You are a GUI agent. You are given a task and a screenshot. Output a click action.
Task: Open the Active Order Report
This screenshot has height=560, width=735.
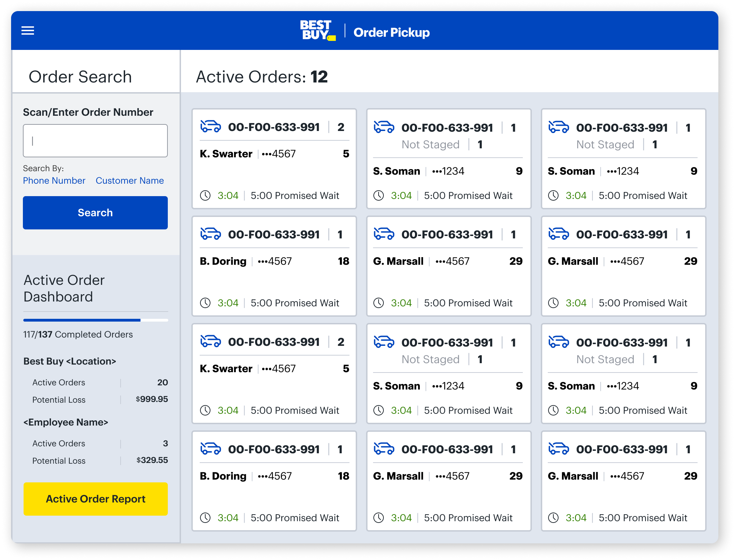pyautogui.click(x=95, y=499)
